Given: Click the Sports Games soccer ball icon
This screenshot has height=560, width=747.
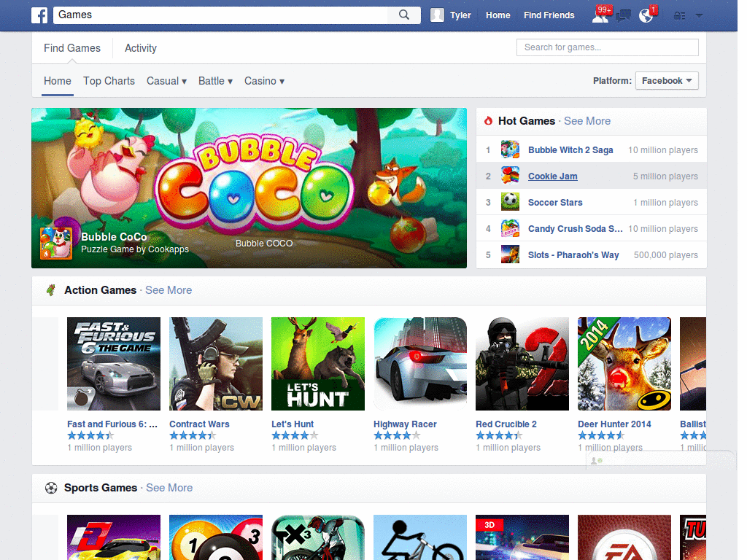Looking at the screenshot, I should tap(51, 488).
